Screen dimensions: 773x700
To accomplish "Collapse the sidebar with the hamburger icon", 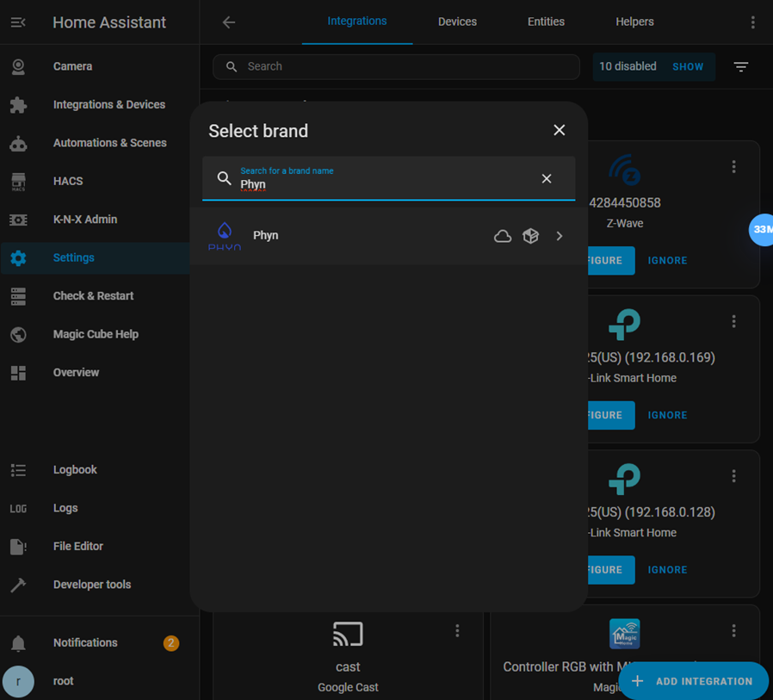I will tap(18, 22).
